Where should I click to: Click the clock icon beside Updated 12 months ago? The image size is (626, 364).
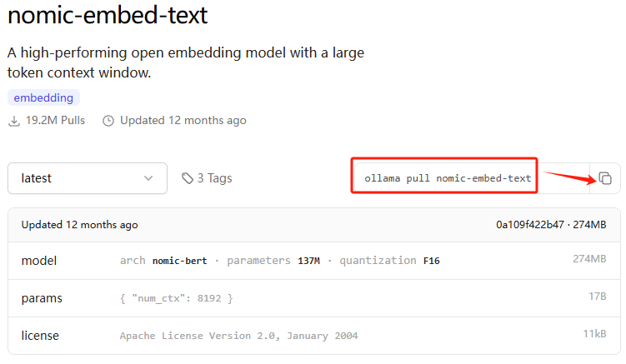tap(108, 120)
